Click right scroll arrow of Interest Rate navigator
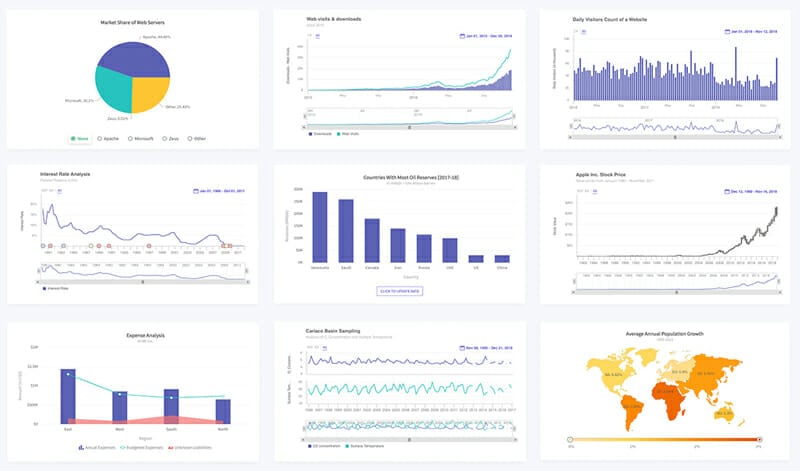The width and height of the screenshot is (800, 471). tap(248, 282)
